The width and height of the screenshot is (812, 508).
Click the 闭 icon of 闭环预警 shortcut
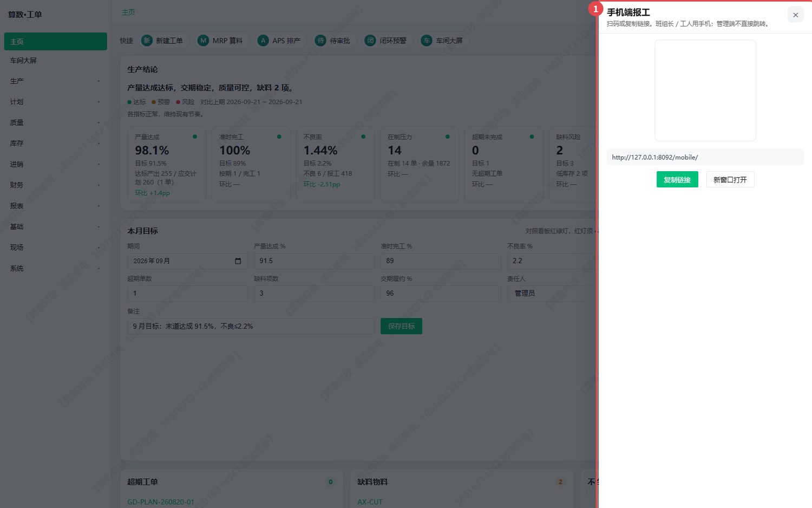coord(370,41)
